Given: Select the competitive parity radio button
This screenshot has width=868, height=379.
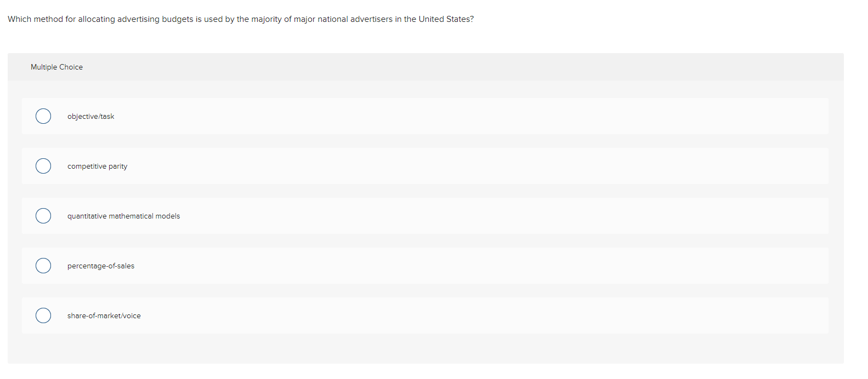Looking at the screenshot, I should tap(43, 166).
